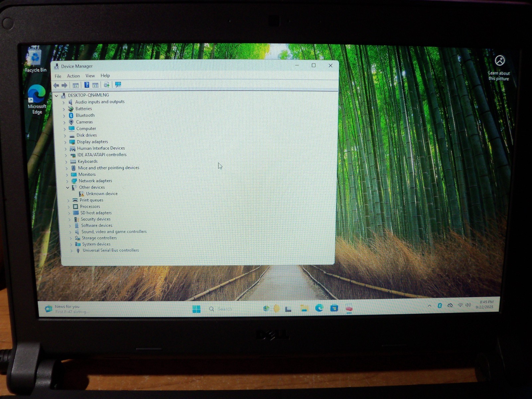Select the Processors category
The height and width of the screenshot is (399, 532).
(x=90, y=206)
